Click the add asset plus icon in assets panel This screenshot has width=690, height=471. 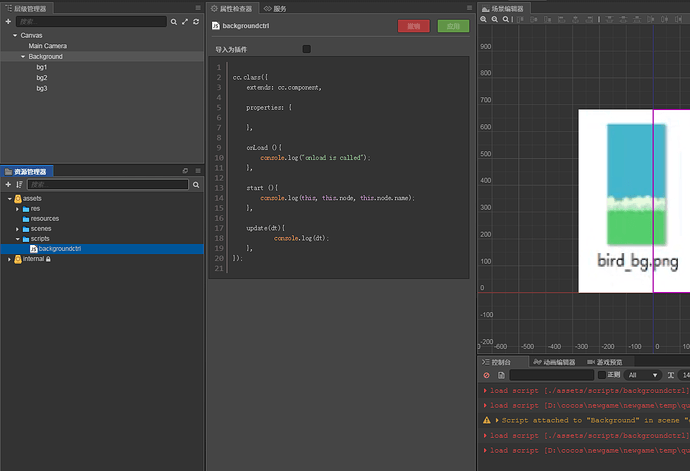pyautogui.click(x=8, y=185)
